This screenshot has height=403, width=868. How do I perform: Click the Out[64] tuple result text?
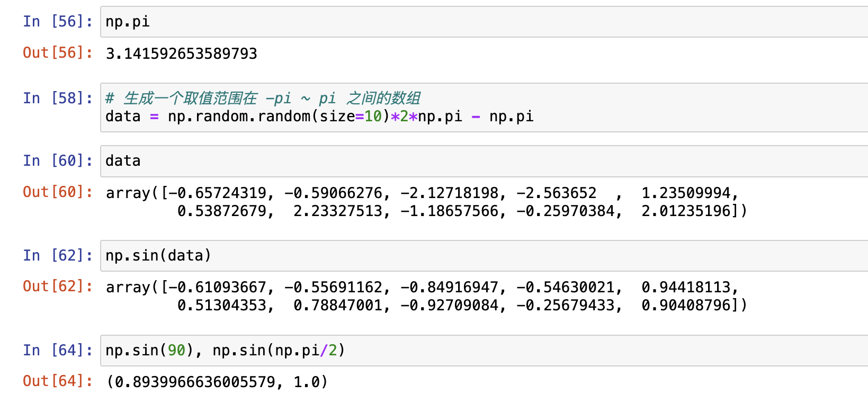coord(217,382)
